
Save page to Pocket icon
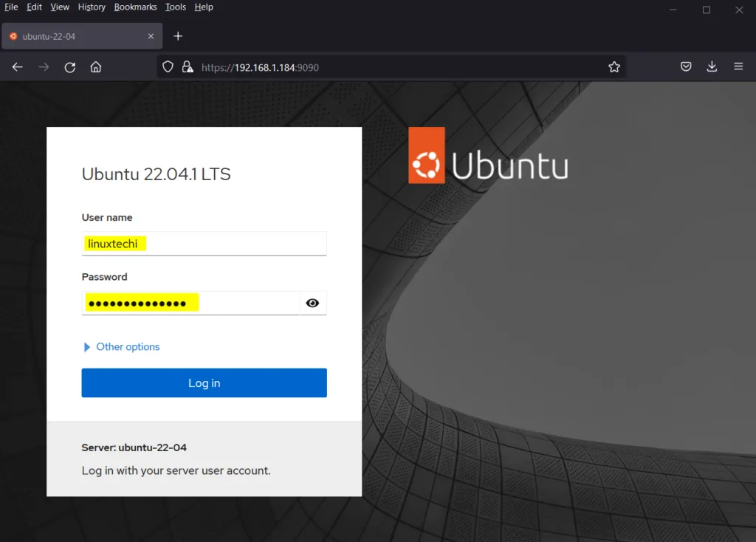pos(686,66)
